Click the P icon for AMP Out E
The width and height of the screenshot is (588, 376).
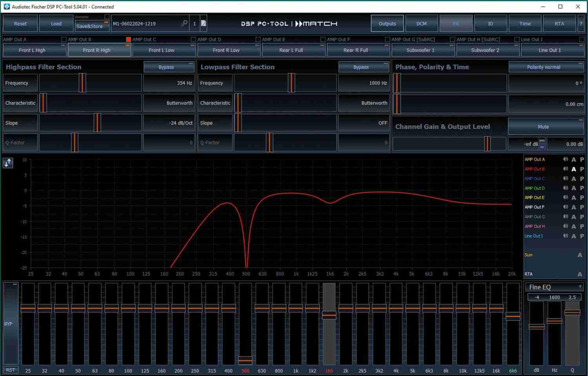pyautogui.click(x=582, y=198)
